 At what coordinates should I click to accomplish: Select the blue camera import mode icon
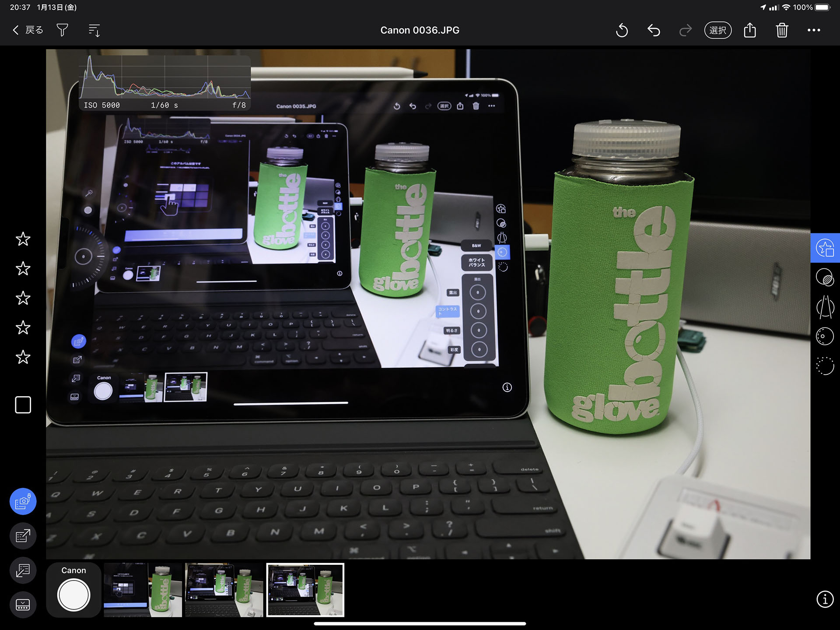coord(23,501)
